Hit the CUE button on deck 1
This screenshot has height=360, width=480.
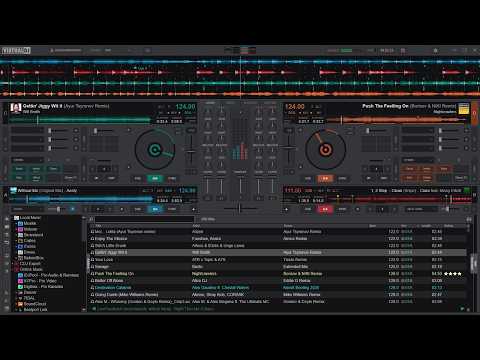138,178
